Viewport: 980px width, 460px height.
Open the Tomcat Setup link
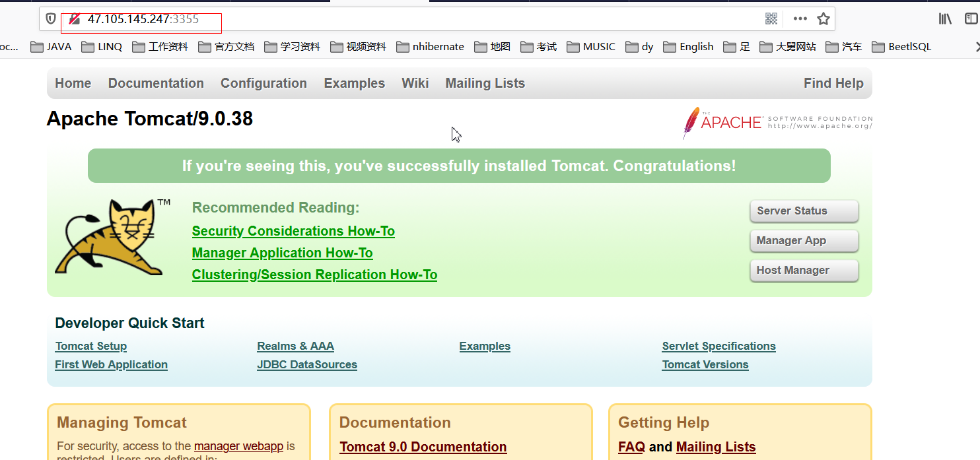[x=91, y=346]
